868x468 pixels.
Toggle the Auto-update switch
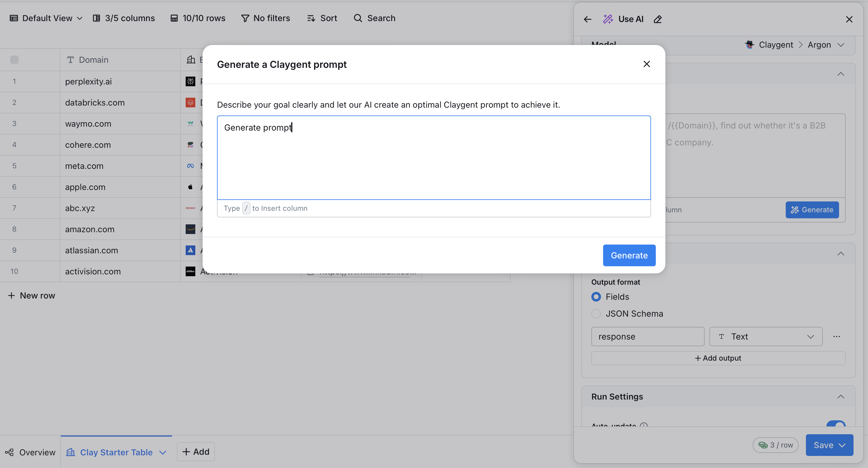tap(836, 423)
